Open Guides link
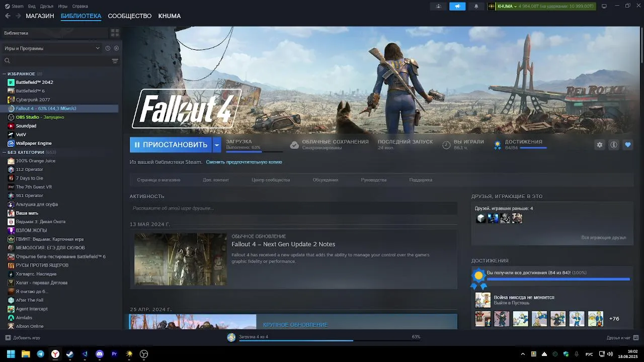The height and width of the screenshot is (362, 644). coord(374,180)
